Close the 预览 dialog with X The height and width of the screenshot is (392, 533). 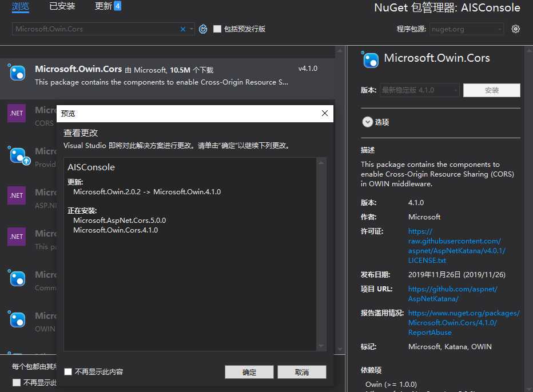pyautogui.click(x=325, y=113)
